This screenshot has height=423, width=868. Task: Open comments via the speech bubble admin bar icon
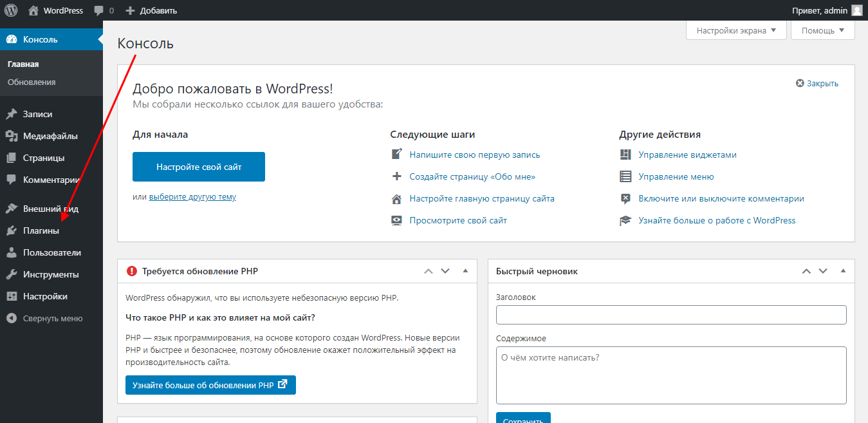pos(100,10)
